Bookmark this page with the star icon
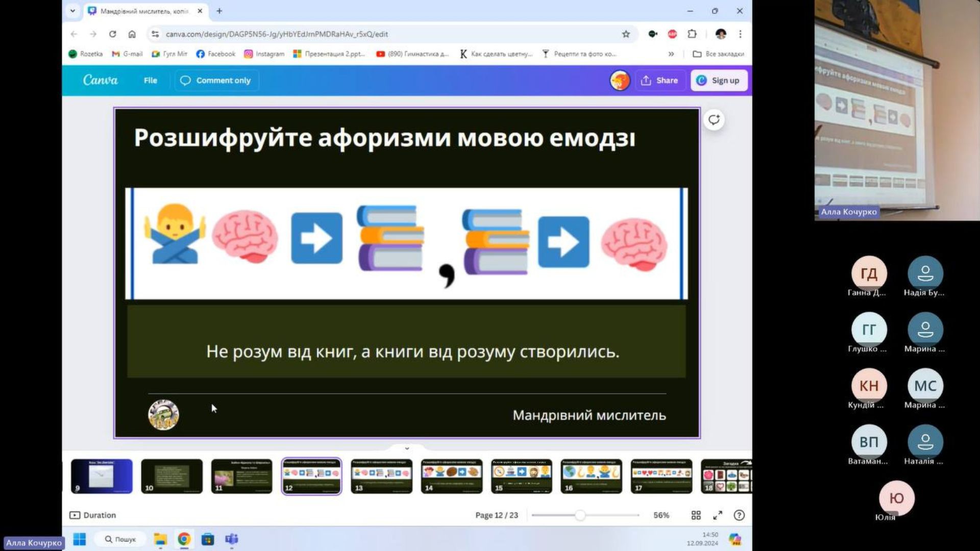Screen dimensions: 980x551 [626, 34]
